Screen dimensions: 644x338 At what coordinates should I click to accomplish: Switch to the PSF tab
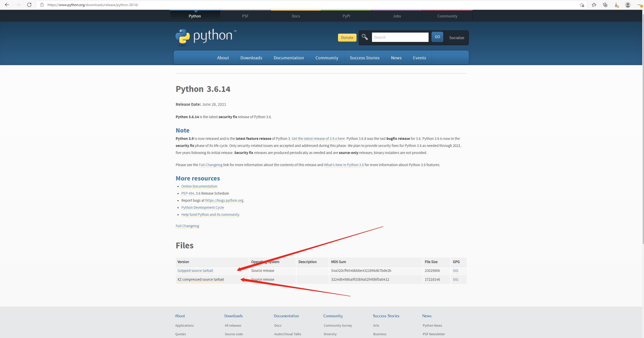pos(245,16)
